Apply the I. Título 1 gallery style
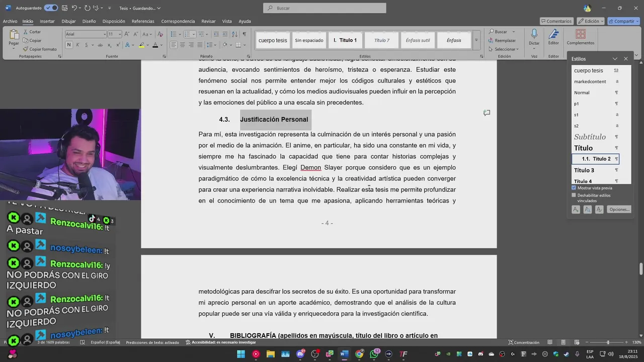644x362 pixels. (x=345, y=40)
